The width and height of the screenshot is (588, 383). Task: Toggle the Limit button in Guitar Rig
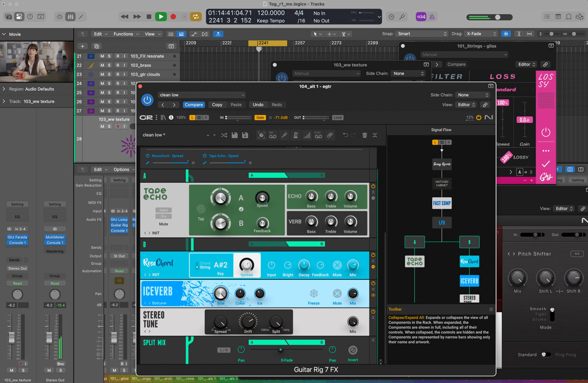pos(338,118)
